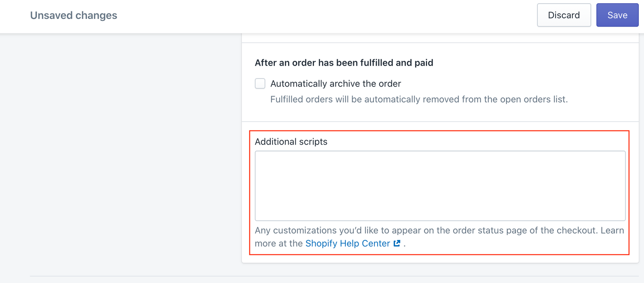
Task: Click the "more at the" text before the link
Action: click(x=279, y=244)
